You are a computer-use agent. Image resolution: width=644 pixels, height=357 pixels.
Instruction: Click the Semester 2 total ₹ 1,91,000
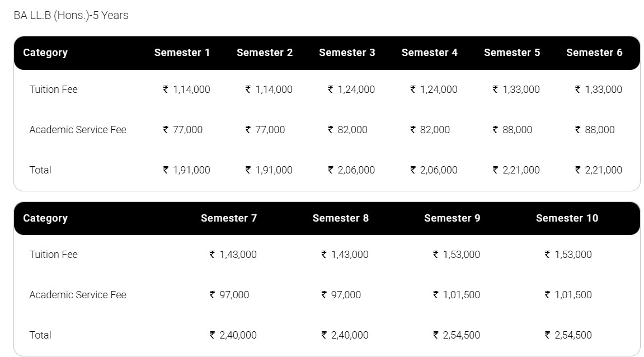pyautogui.click(x=269, y=170)
